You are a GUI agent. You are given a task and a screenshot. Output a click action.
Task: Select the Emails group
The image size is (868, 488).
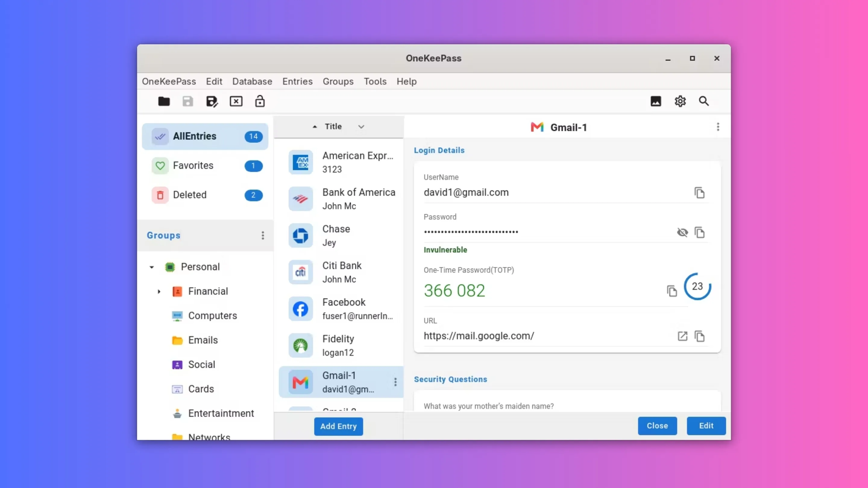click(x=203, y=340)
